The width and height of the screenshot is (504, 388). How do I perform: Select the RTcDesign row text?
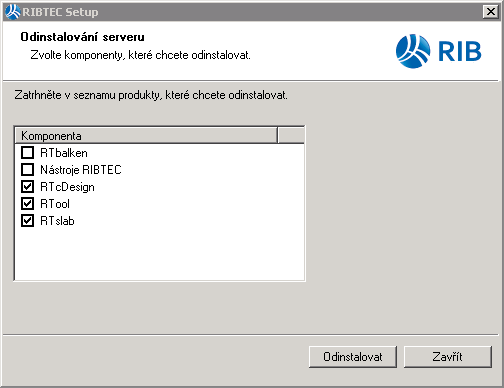click(67, 187)
